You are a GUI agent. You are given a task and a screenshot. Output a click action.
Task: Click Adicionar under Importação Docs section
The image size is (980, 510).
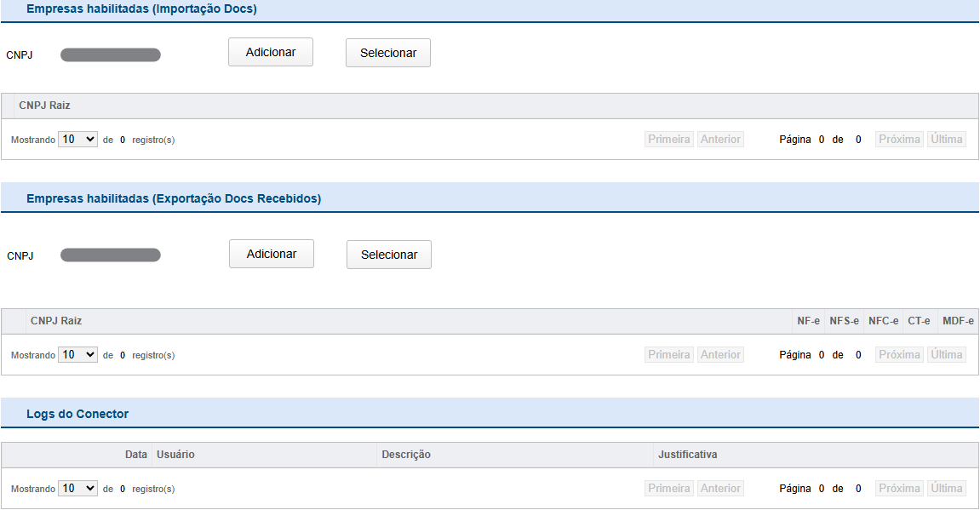tap(271, 52)
